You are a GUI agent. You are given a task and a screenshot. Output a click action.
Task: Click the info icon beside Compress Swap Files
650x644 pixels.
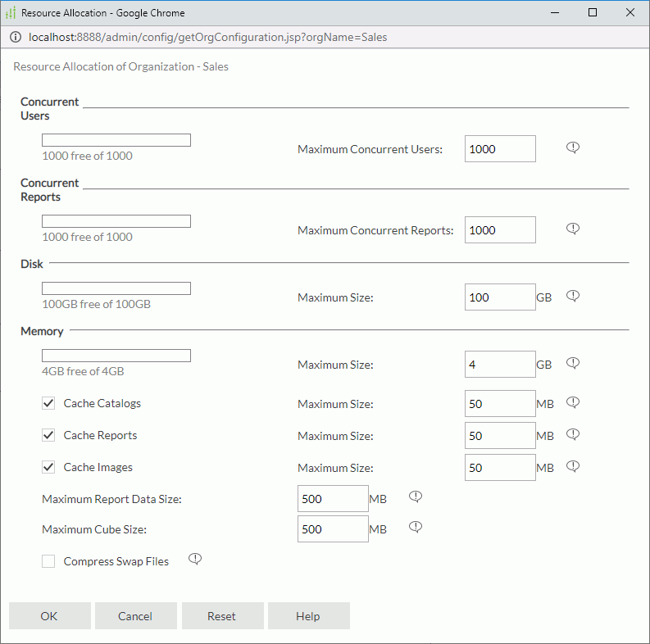pyautogui.click(x=194, y=559)
